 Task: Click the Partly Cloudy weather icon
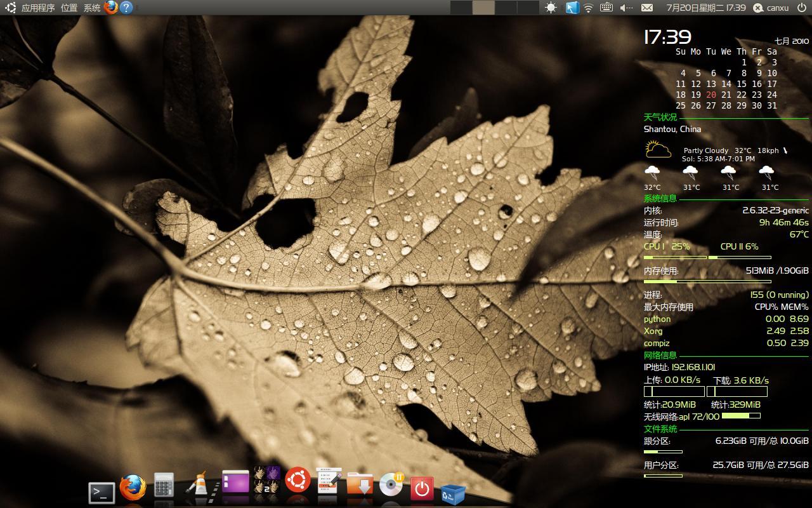point(658,150)
